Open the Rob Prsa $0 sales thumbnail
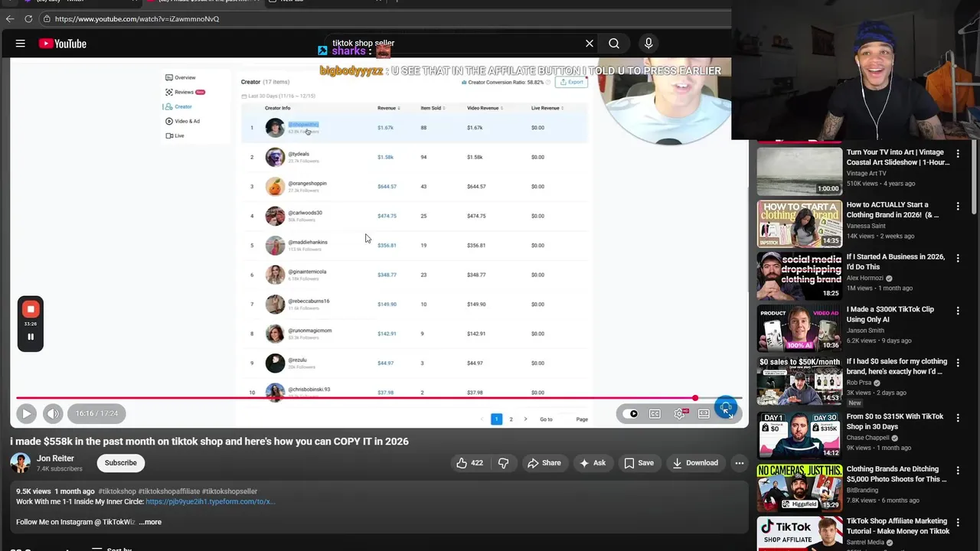980x551 pixels. click(799, 380)
